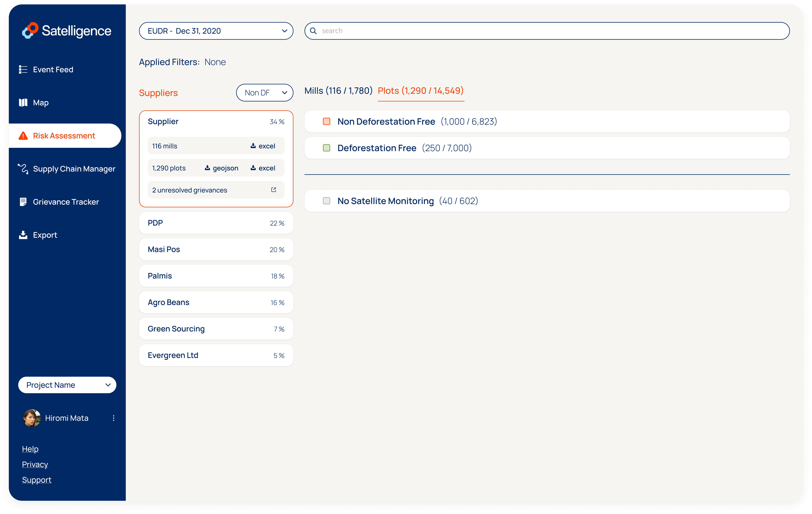Viewport: 812px width, 514px height.
Task: Click the Export download icon in sidebar
Action: coord(23,235)
